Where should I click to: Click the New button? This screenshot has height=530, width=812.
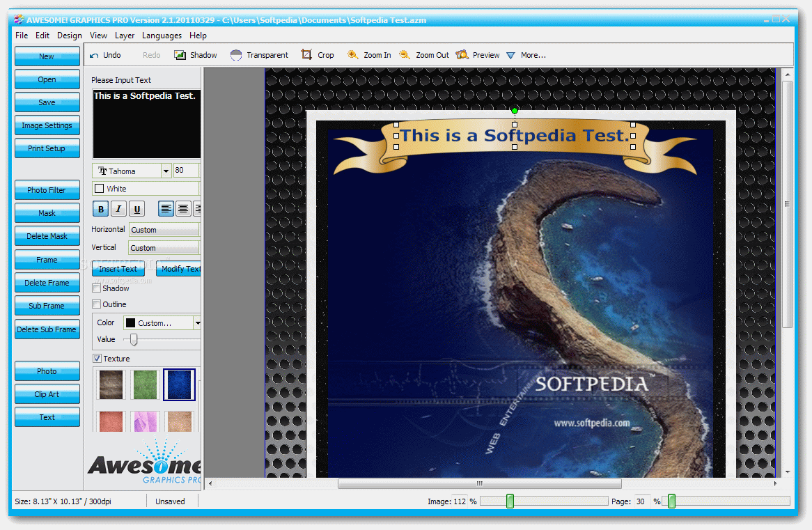tap(47, 56)
